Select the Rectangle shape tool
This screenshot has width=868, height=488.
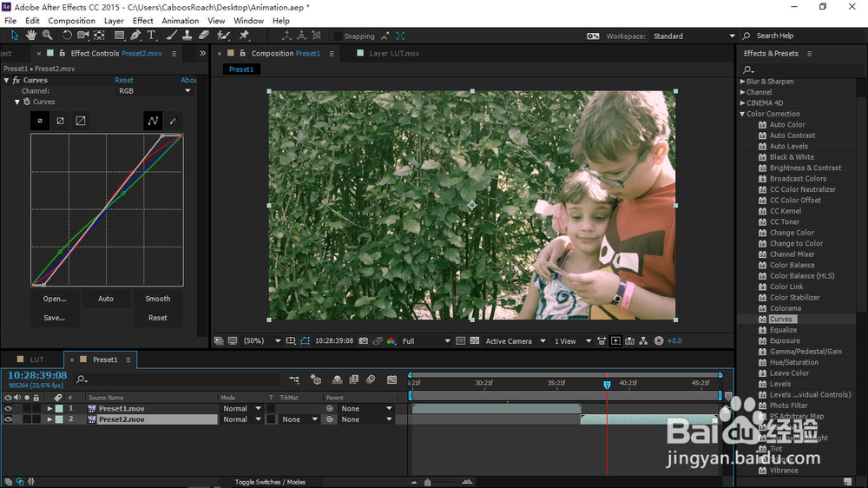(x=119, y=36)
